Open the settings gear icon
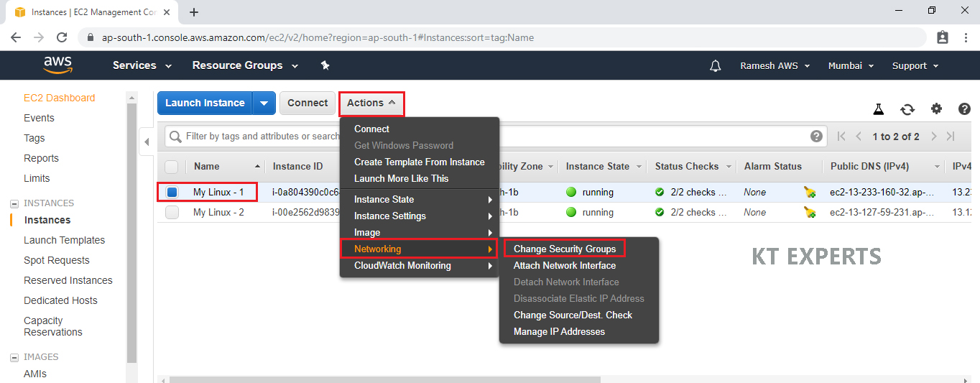This screenshot has width=980, height=383. click(936, 109)
